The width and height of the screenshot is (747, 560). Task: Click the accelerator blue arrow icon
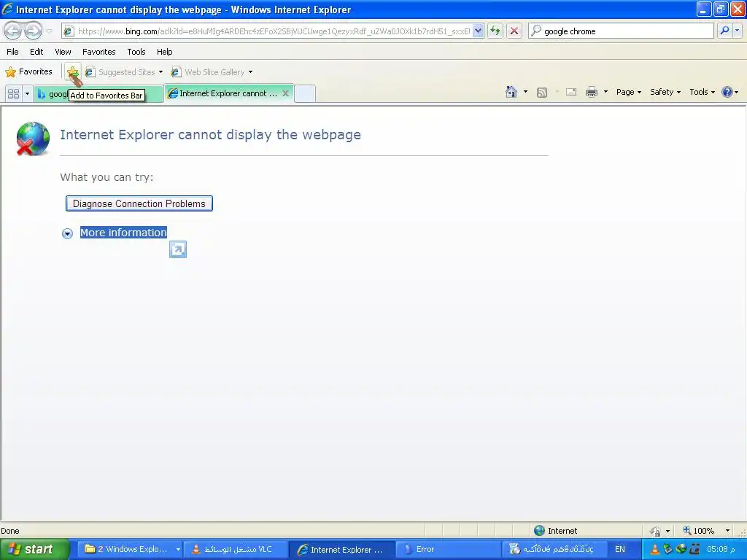[x=178, y=249]
